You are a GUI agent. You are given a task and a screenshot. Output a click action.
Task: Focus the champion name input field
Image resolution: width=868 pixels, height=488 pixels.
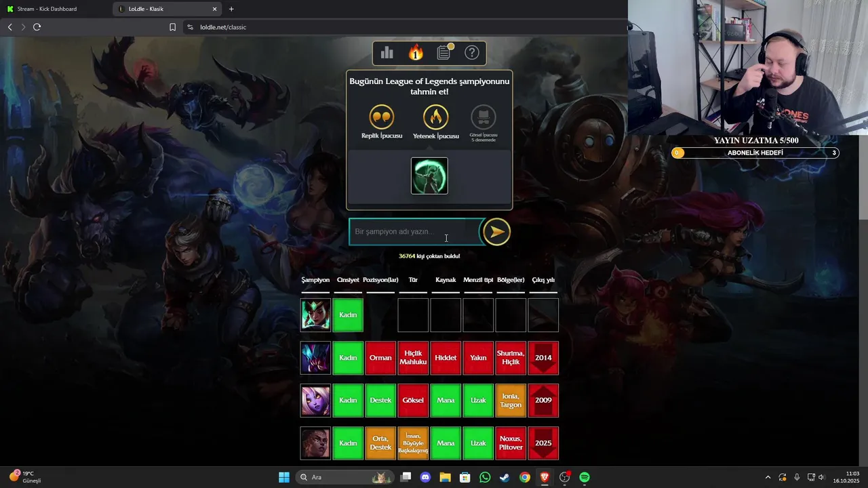coord(414,232)
